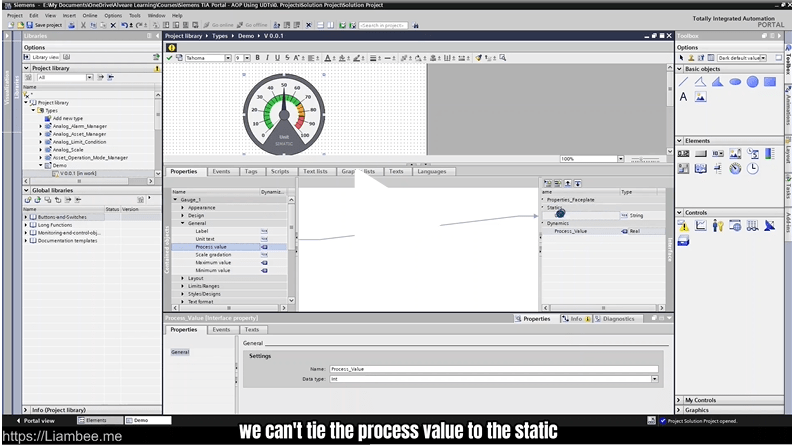Select the Rectangle object in the Toolbox

[769, 82]
